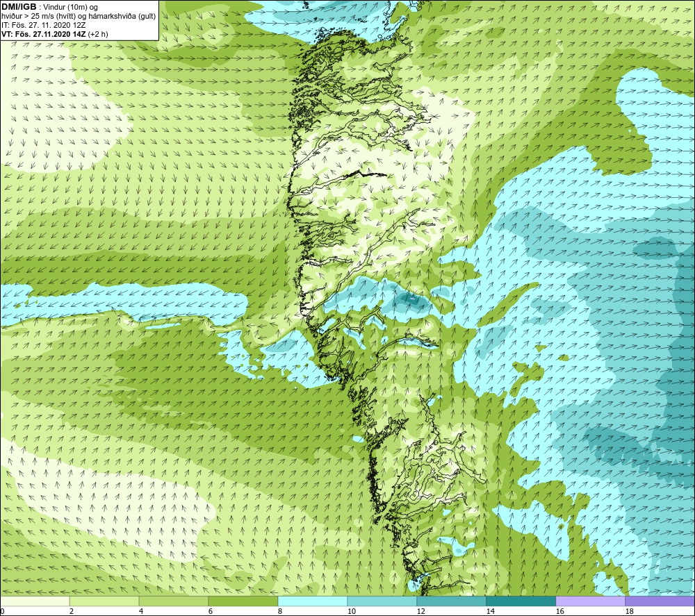
Task: Click the purple legend swatch above 18
Action: tap(660, 601)
